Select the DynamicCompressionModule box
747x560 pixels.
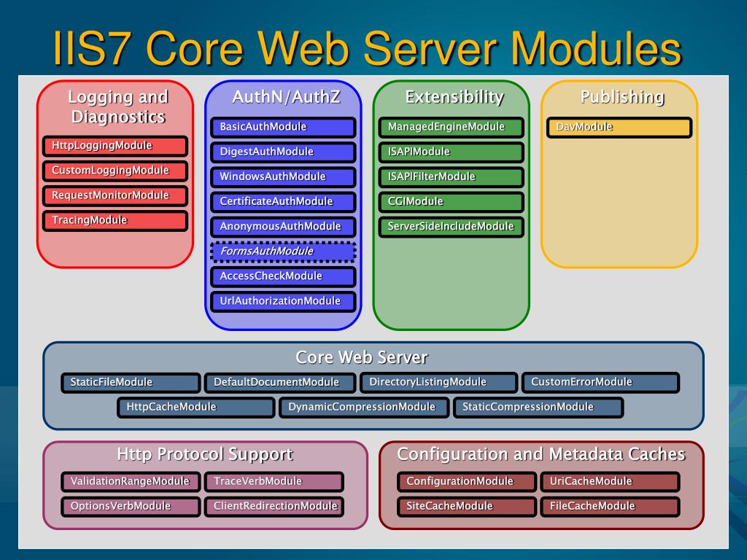coord(364,407)
